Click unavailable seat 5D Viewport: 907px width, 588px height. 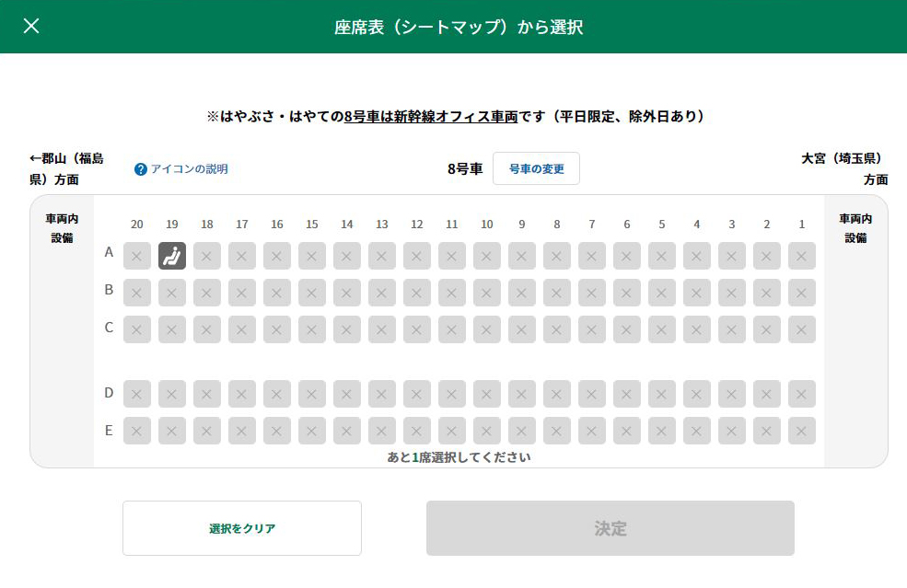pos(662,394)
